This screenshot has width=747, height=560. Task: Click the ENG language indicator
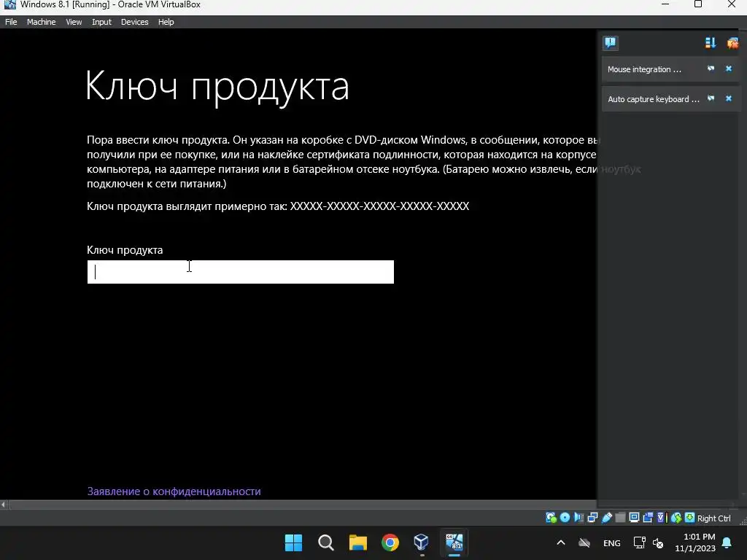[612, 542]
